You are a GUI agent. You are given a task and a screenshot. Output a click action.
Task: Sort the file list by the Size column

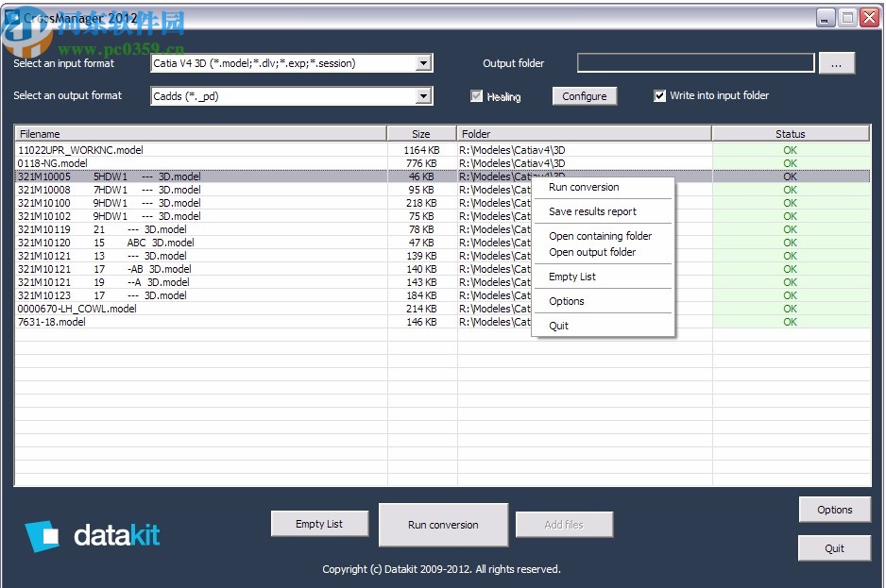tap(421, 132)
